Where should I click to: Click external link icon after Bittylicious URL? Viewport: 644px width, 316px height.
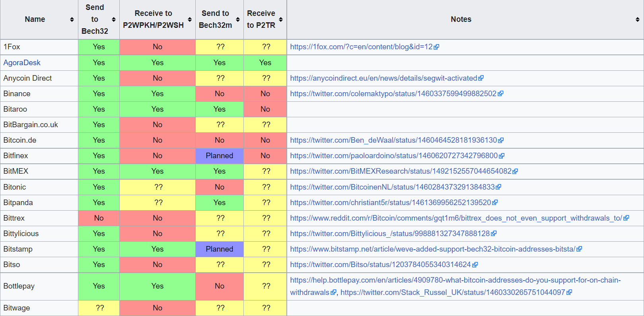tap(494, 233)
